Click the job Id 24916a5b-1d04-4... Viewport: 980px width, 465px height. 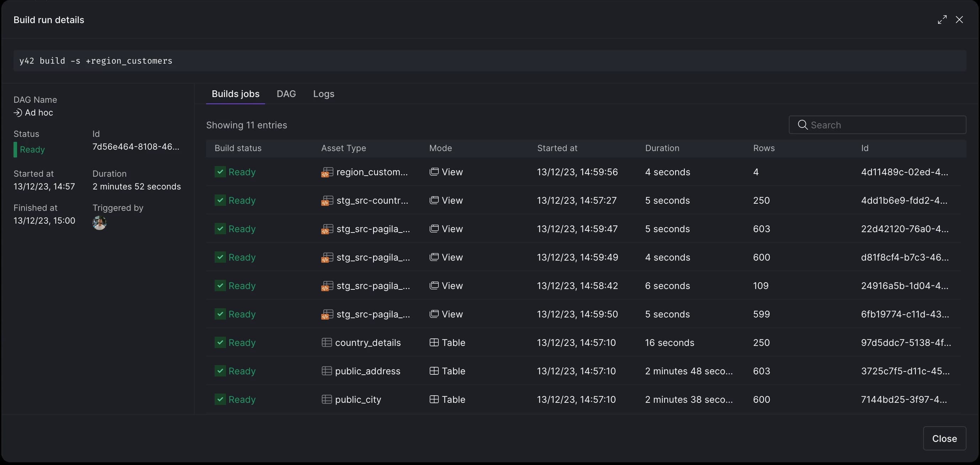(x=904, y=286)
